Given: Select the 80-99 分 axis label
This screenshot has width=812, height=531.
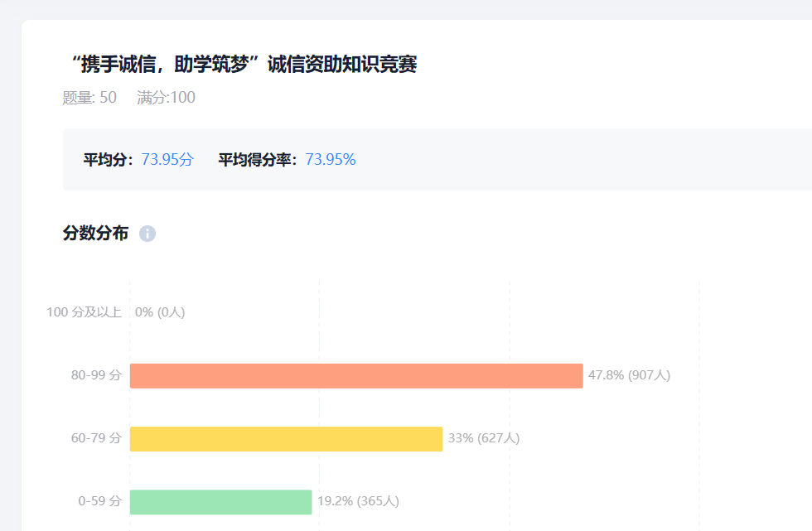Looking at the screenshot, I should 96,375.
